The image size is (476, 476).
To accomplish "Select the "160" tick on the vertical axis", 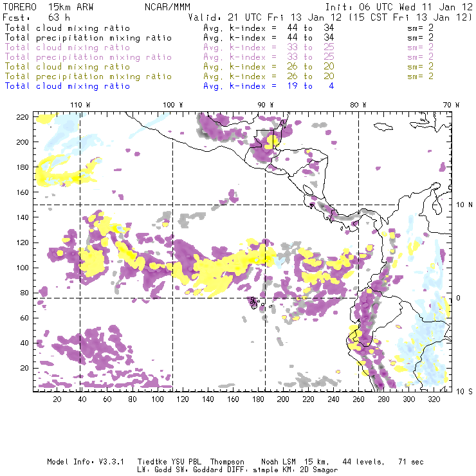I will click(23, 192).
